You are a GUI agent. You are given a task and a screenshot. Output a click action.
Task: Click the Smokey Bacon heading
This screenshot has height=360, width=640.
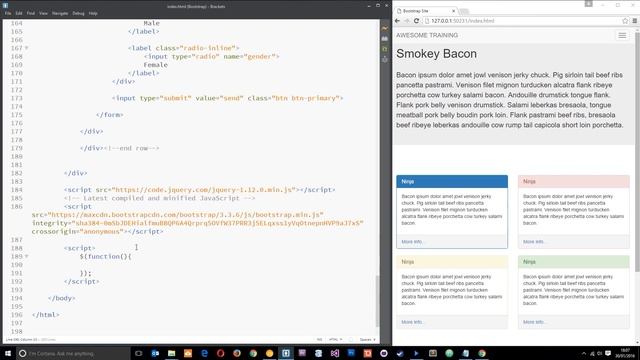pyautogui.click(x=436, y=54)
